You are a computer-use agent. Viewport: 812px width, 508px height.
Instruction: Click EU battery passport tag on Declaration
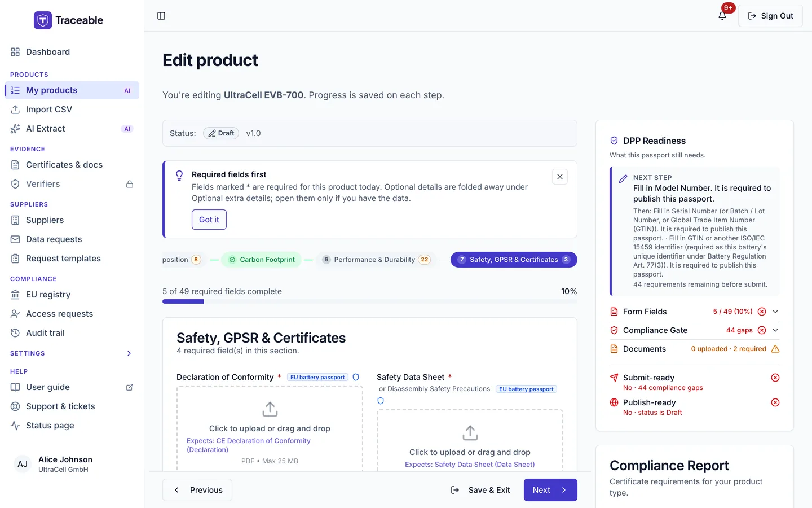(317, 377)
